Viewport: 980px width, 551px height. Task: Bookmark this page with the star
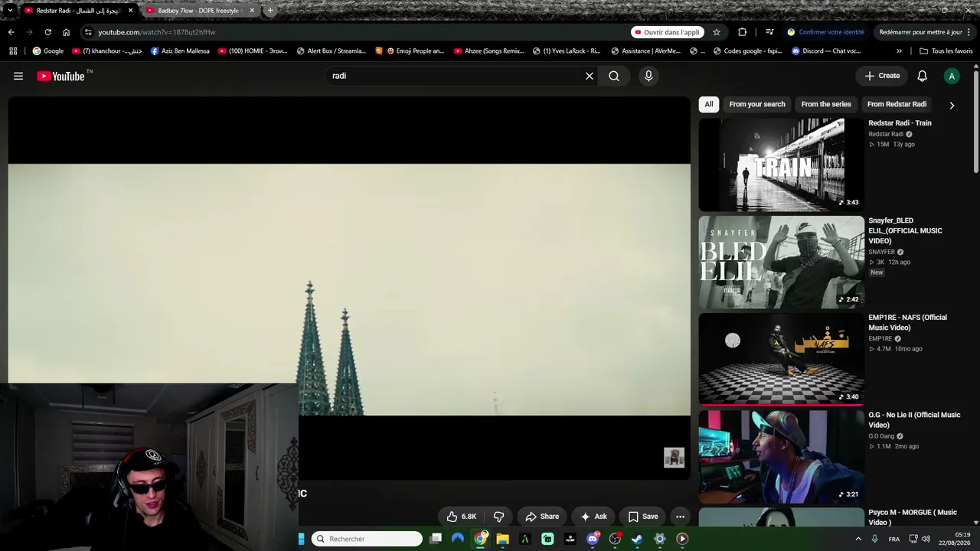tap(717, 32)
